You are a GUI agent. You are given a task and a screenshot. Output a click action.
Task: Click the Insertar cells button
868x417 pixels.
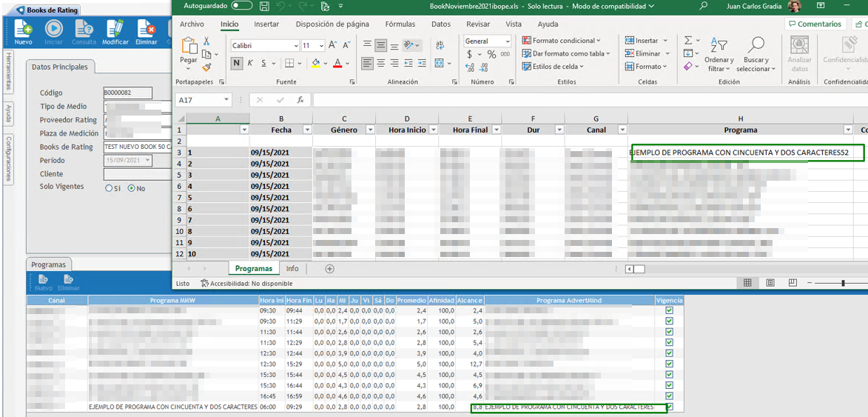point(646,41)
